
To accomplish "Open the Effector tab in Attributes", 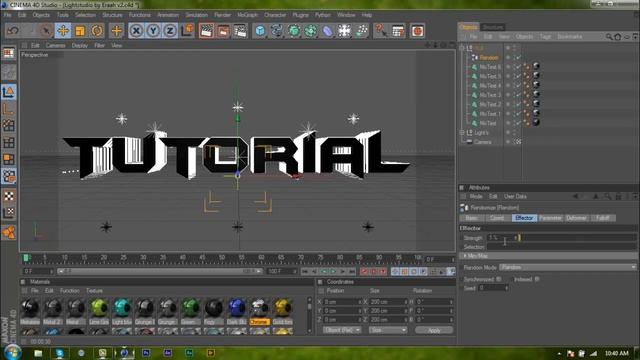I will (x=524, y=218).
